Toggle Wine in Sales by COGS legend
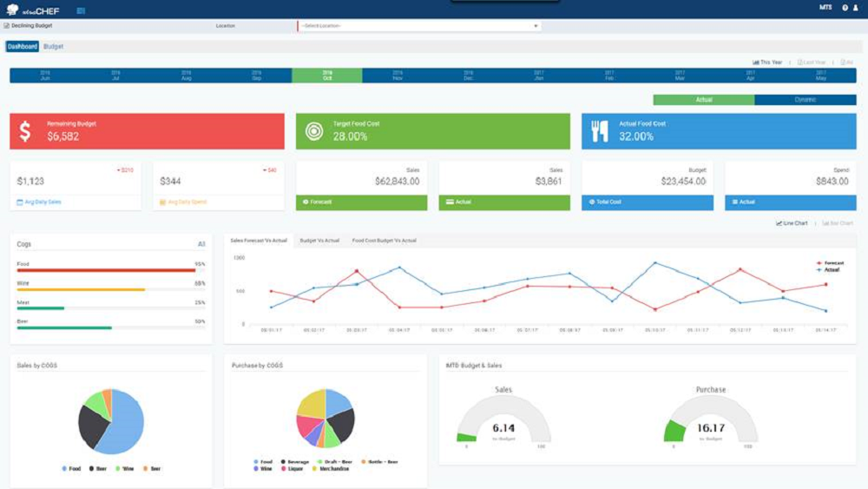868x489 pixels. point(124,468)
